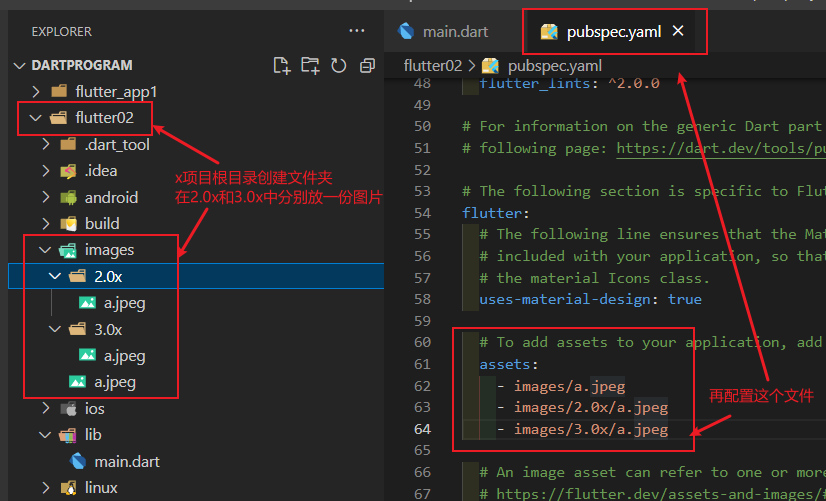This screenshot has height=501, width=826.
Task: Collapse the 2.0x folder chevron
Action: click(x=55, y=276)
